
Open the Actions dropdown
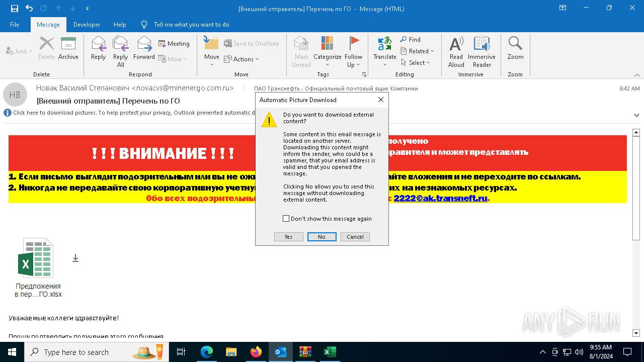242,59
